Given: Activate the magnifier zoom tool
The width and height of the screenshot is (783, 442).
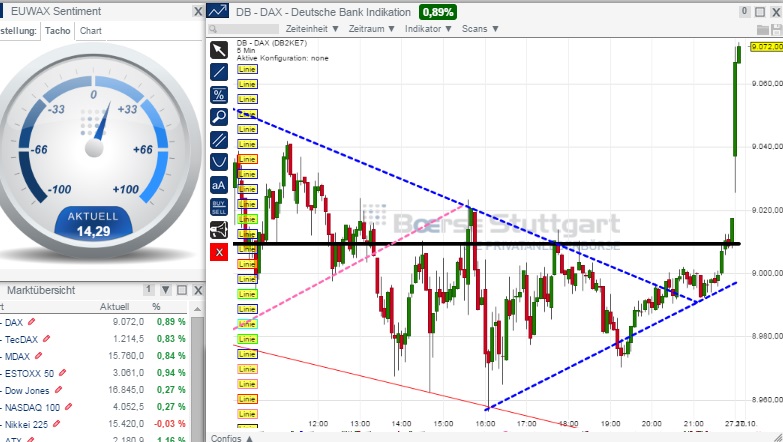Looking at the screenshot, I should coord(219,117).
